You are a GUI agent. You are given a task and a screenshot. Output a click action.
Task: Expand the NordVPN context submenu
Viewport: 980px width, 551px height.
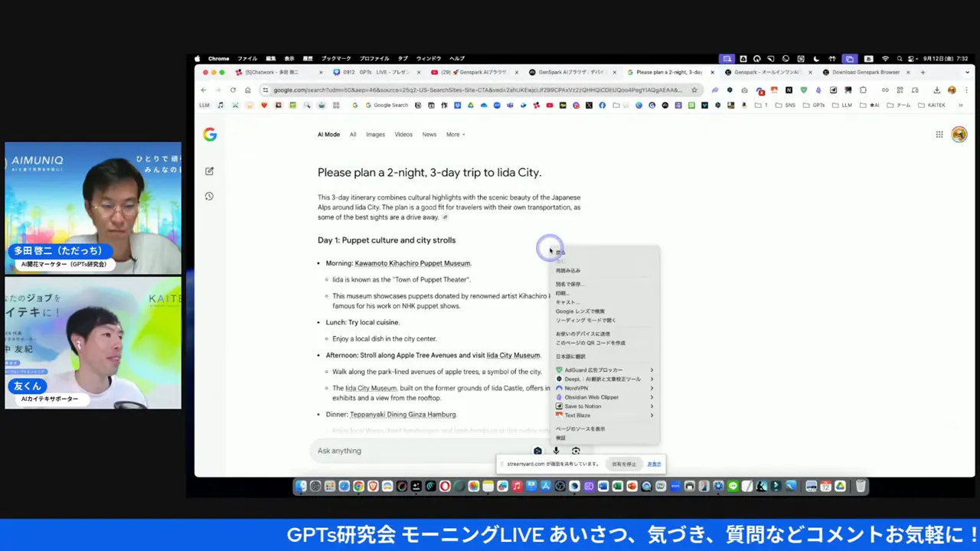click(605, 388)
